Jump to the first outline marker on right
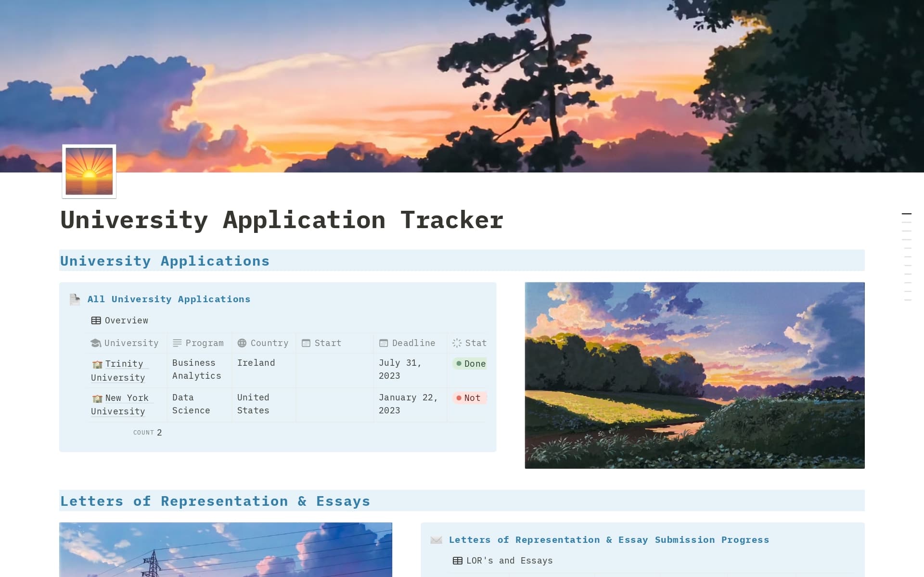The height and width of the screenshot is (577, 924). 906,214
